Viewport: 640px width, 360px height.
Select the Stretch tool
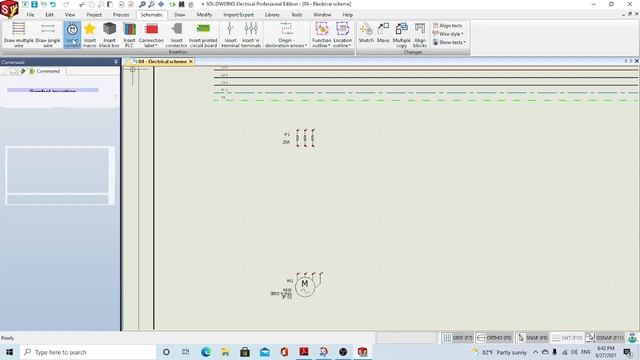pos(366,33)
